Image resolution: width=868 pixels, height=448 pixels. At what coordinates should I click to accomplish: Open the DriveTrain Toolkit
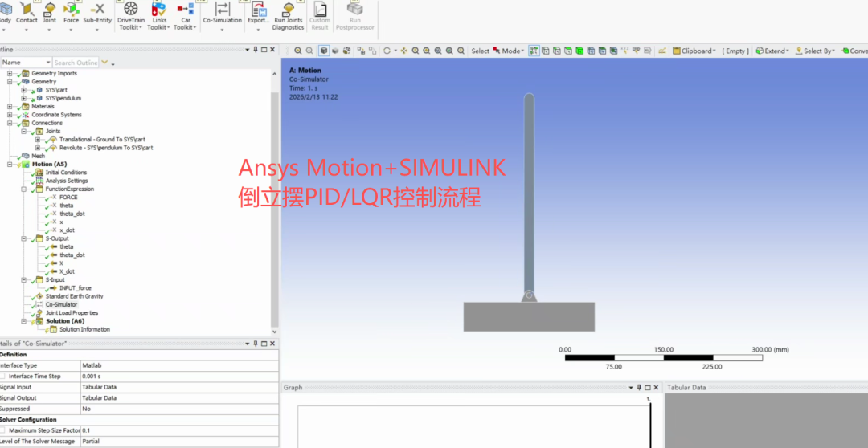coord(131,15)
